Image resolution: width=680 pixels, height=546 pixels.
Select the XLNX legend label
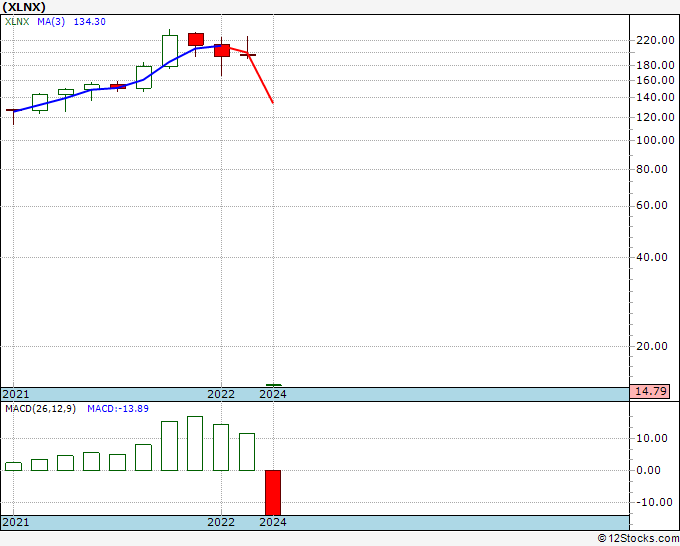pos(17,22)
